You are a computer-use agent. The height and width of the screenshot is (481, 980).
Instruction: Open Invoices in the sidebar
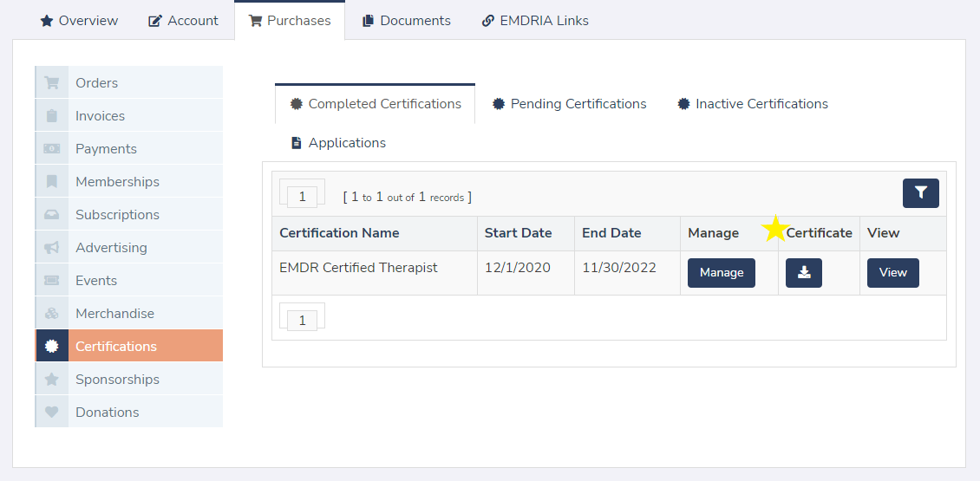128,115
